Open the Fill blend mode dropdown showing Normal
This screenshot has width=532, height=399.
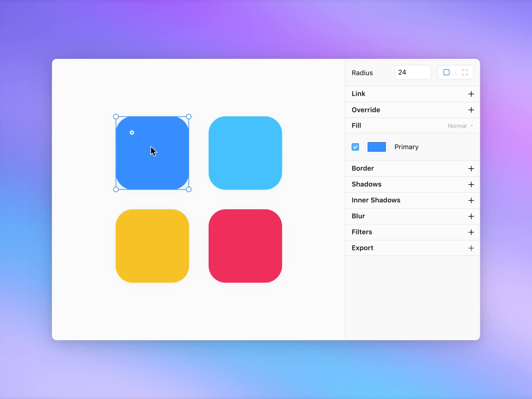[460, 126]
